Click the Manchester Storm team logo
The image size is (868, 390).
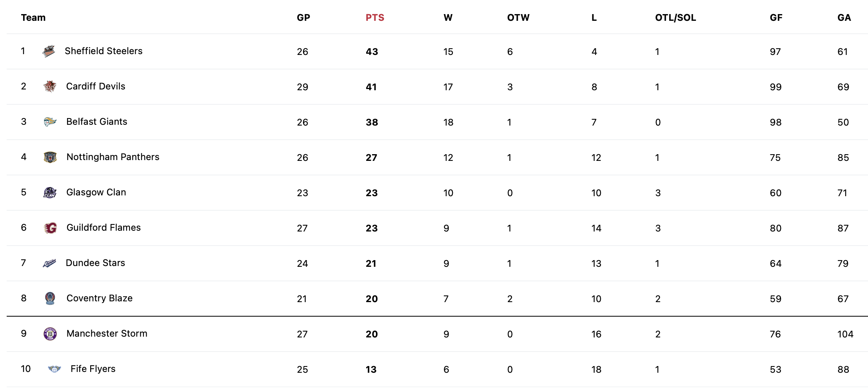50,334
